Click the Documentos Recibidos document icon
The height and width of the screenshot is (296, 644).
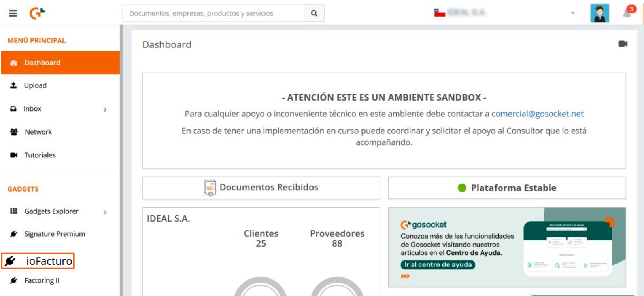coord(210,188)
